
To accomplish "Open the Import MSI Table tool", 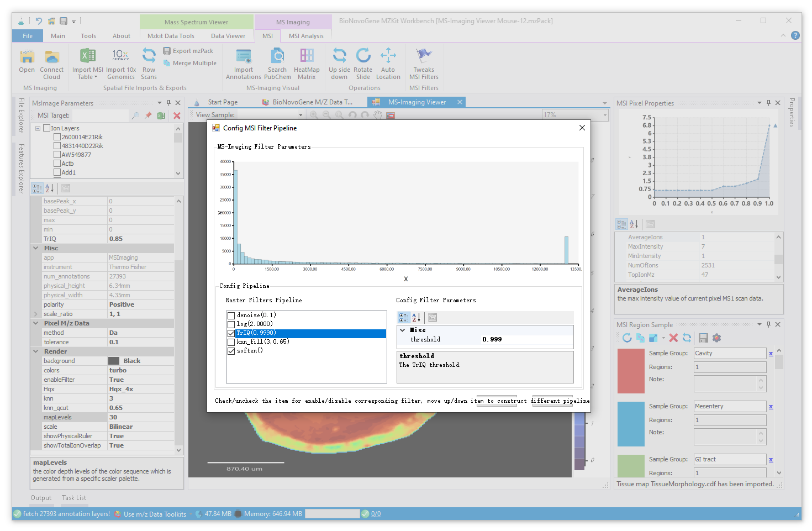I will tap(88, 56).
